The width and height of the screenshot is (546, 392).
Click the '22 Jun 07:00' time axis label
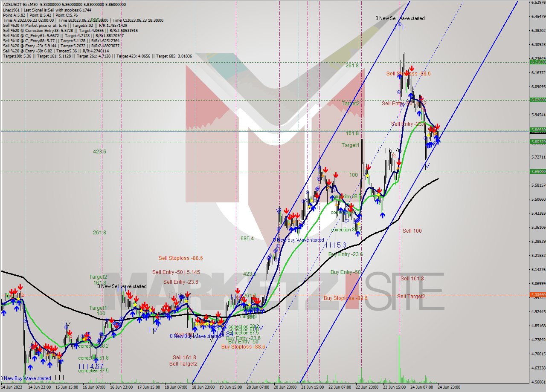point(340,387)
